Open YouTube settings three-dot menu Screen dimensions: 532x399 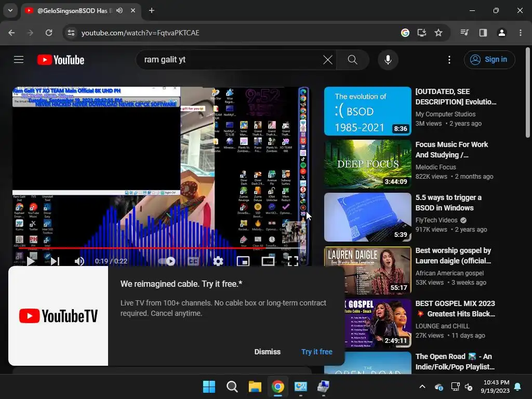[x=449, y=60]
